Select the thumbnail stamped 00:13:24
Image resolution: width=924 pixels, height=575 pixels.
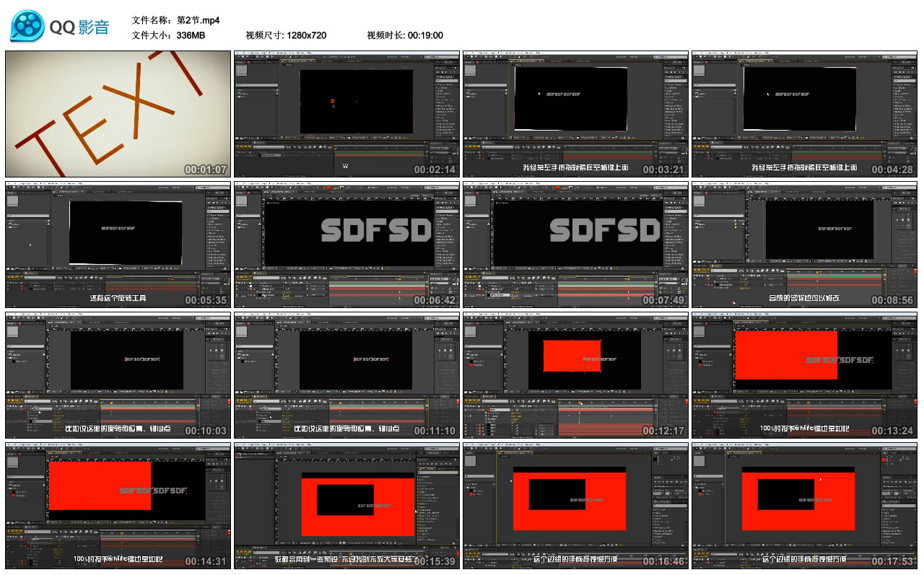click(804, 375)
